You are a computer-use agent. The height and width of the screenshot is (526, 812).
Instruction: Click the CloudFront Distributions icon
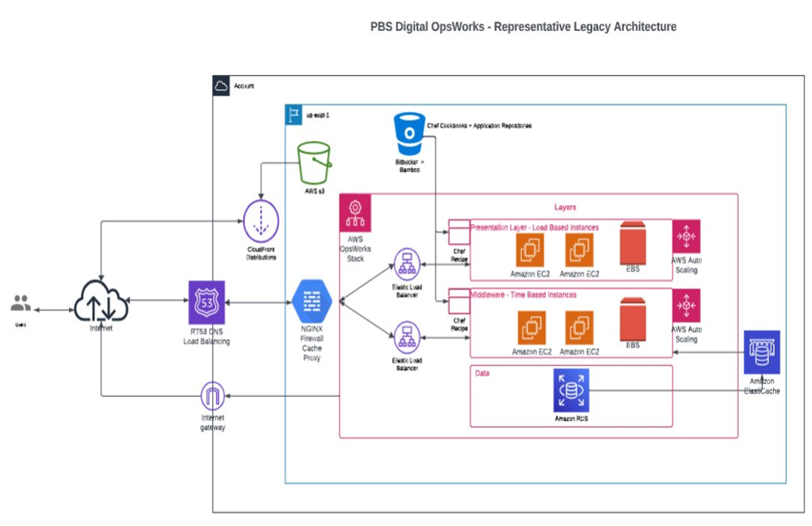tap(260, 222)
